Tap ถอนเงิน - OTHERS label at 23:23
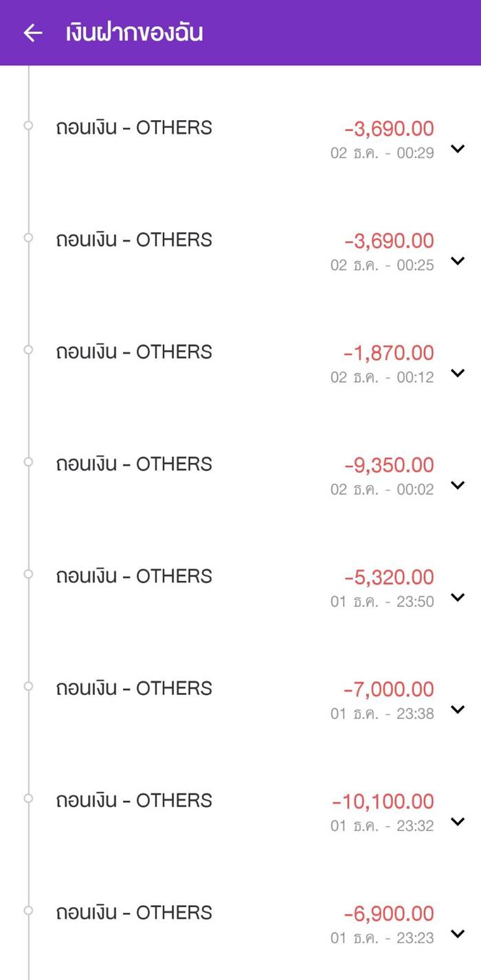The height and width of the screenshot is (980, 481). [x=134, y=913]
